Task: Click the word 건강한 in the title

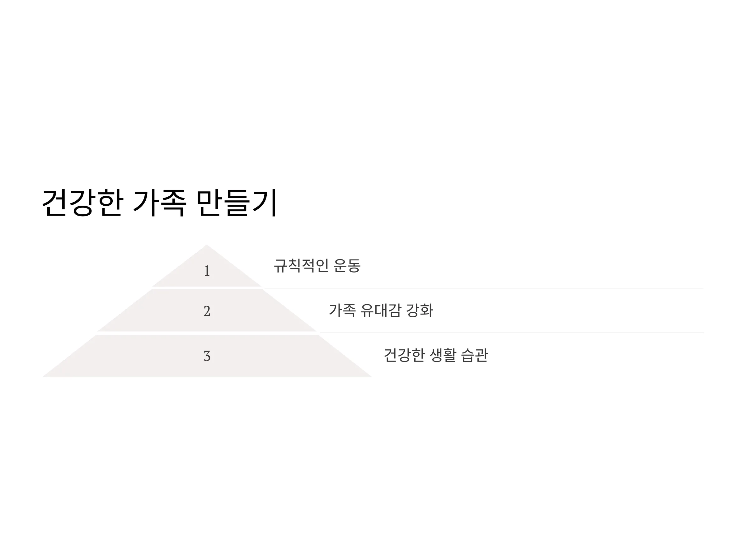Action: 83,203
